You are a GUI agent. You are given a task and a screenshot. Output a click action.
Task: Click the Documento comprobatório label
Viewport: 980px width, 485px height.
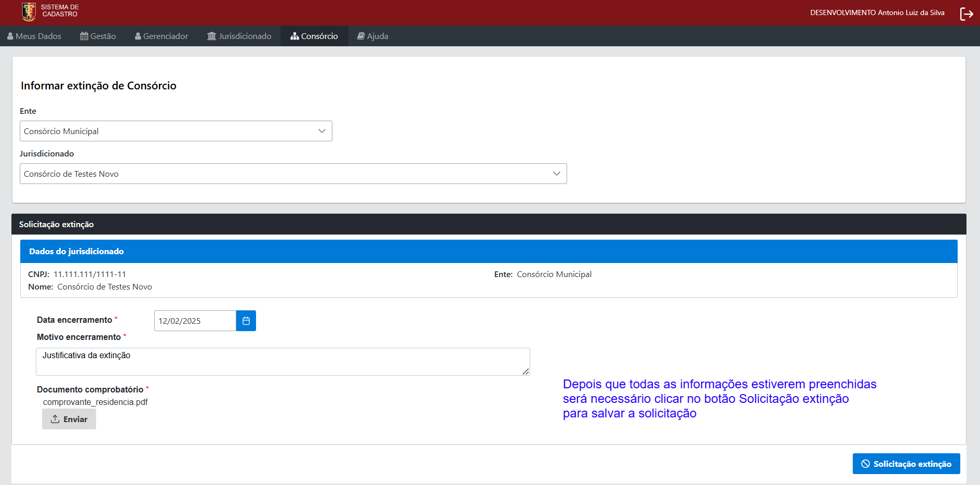click(90, 389)
